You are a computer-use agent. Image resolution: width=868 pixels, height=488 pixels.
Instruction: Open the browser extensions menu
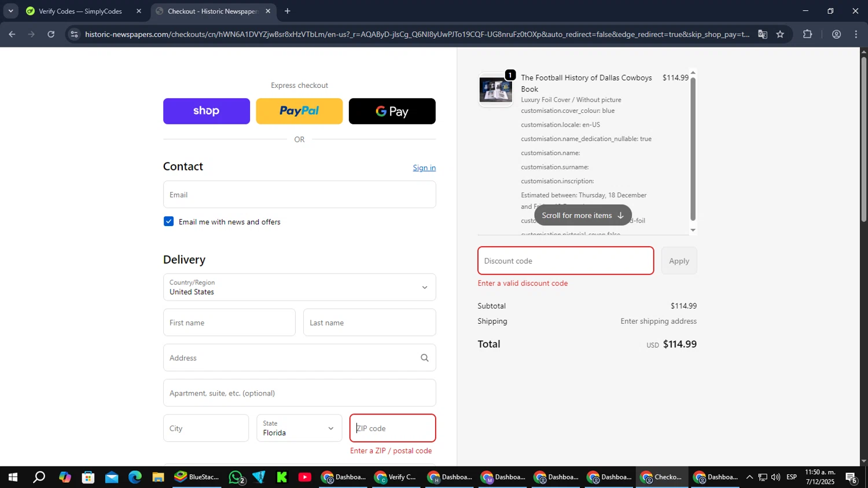[x=807, y=34]
